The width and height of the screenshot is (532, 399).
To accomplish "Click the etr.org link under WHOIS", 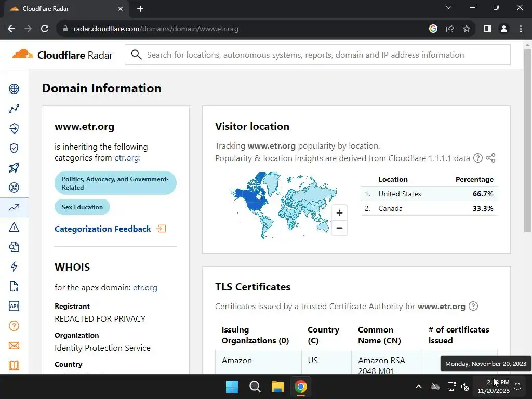I will pyautogui.click(x=145, y=287).
